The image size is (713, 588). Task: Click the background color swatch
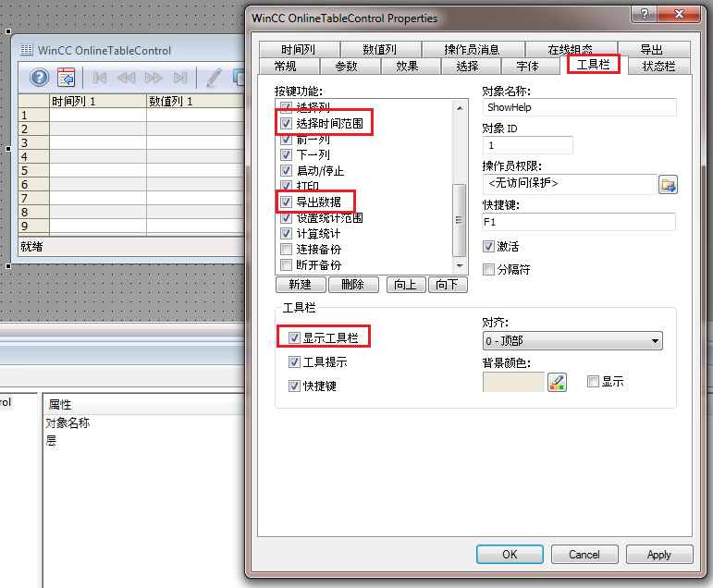(513, 382)
